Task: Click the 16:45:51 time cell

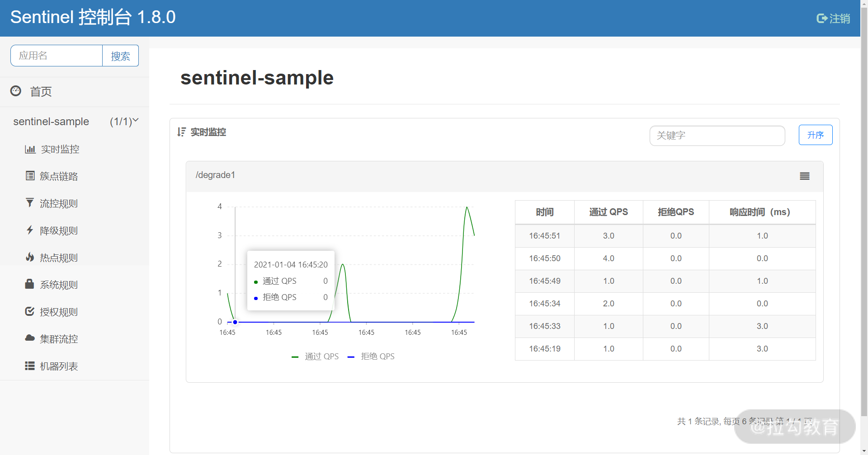Action: pos(545,236)
